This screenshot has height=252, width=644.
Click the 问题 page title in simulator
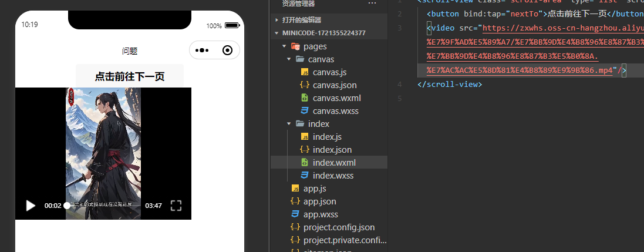pyautogui.click(x=130, y=51)
